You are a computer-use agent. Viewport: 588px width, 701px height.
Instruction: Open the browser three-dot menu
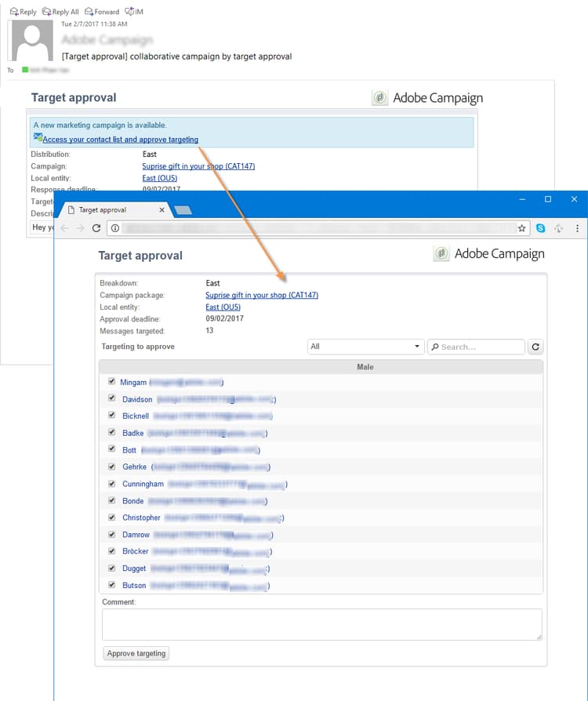[x=577, y=228]
